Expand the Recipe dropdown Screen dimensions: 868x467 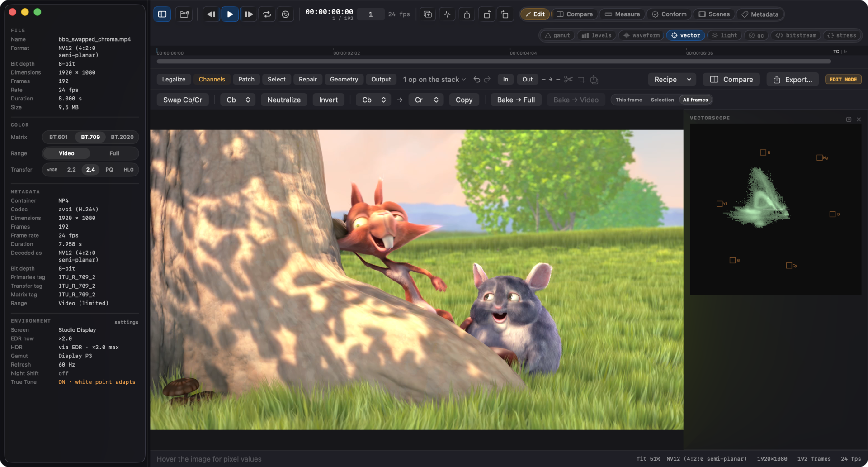tap(672, 80)
